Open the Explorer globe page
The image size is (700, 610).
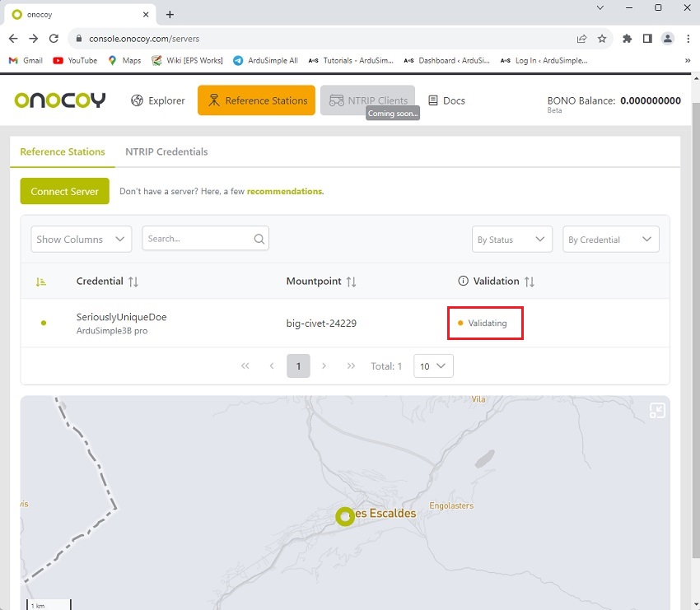(x=158, y=100)
